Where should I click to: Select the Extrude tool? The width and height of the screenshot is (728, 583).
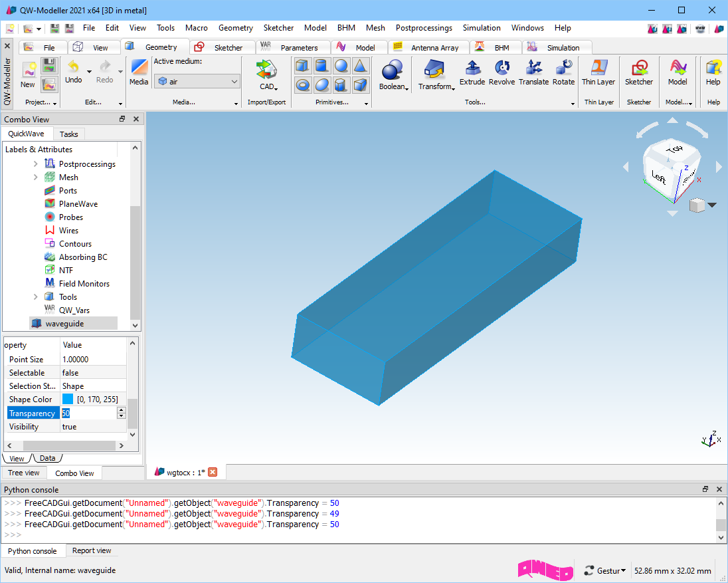472,73
